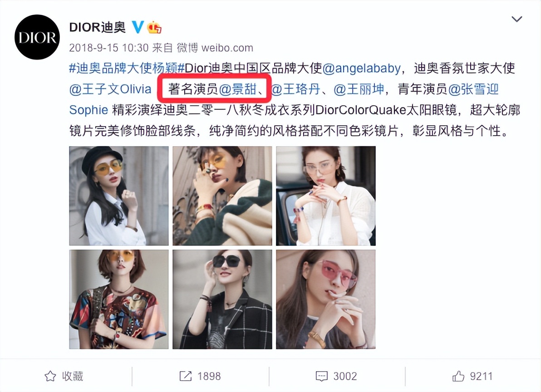This screenshot has width=541, height=392.
Task: Open the @王子文Olivia mention
Action: pos(110,89)
